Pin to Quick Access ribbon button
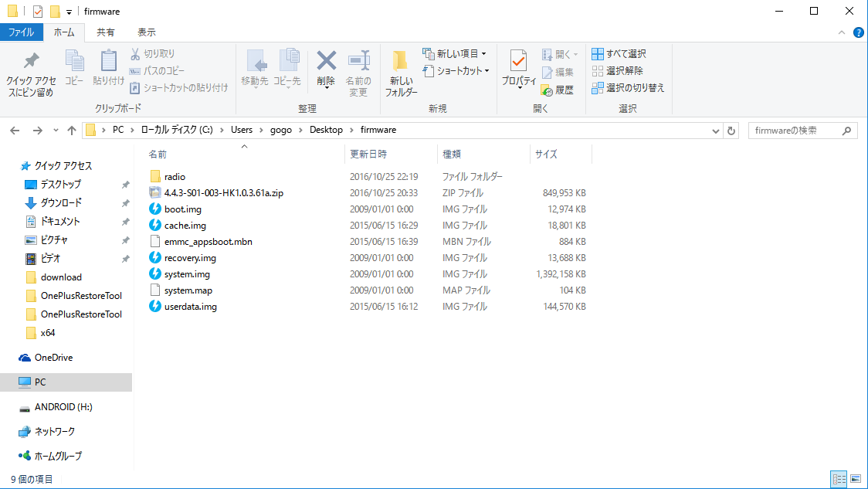 click(31, 75)
